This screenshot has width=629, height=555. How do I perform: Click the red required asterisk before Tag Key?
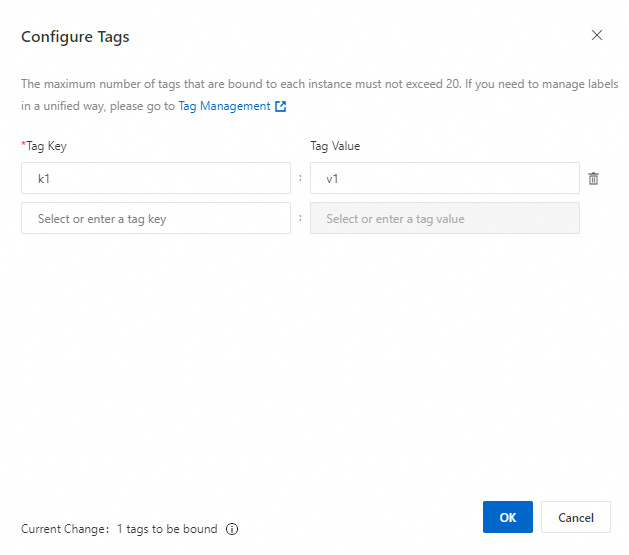coord(23,146)
